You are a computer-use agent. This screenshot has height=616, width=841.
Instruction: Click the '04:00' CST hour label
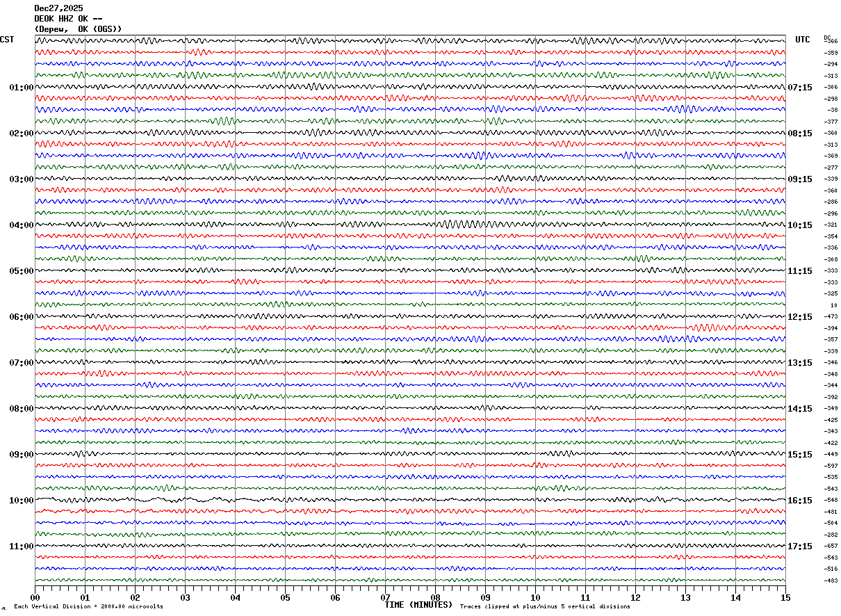coord(22,225)
